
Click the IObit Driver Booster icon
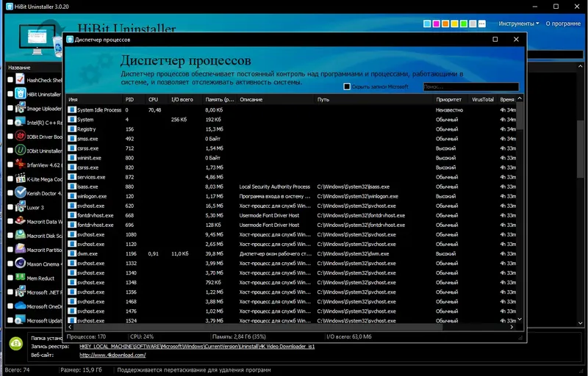[x=21, y=137]
